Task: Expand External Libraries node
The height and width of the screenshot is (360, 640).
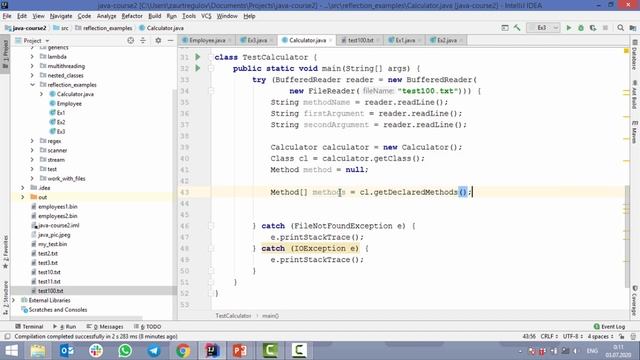Action: point(14,300)
